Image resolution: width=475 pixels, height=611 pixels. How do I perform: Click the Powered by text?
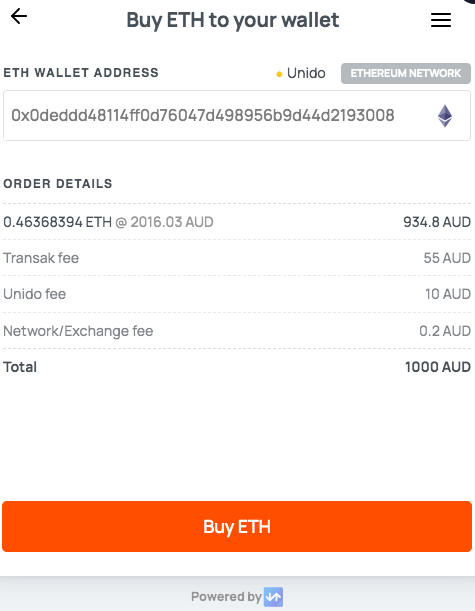click(x=226, y=597)
